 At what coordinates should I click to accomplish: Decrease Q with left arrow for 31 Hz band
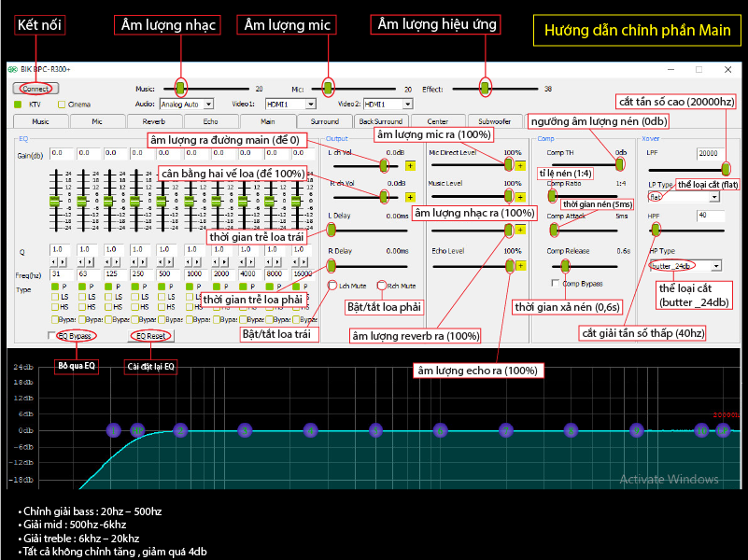pos(53,262)
